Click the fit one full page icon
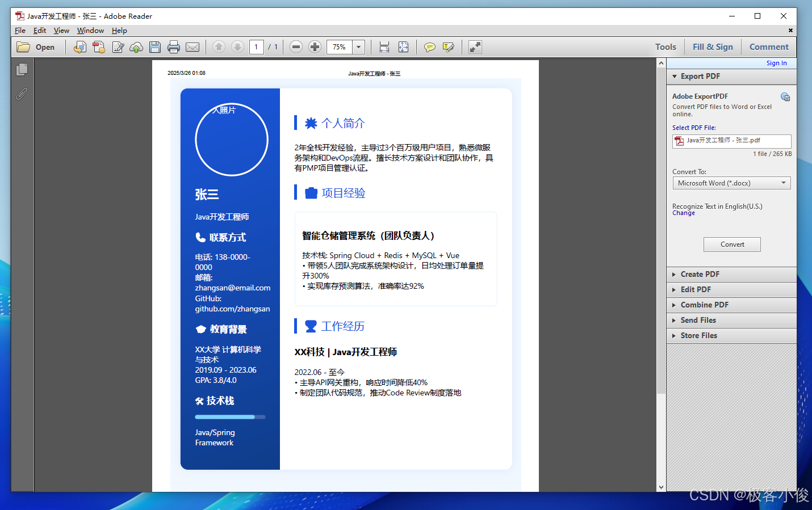 click(403, 47)
